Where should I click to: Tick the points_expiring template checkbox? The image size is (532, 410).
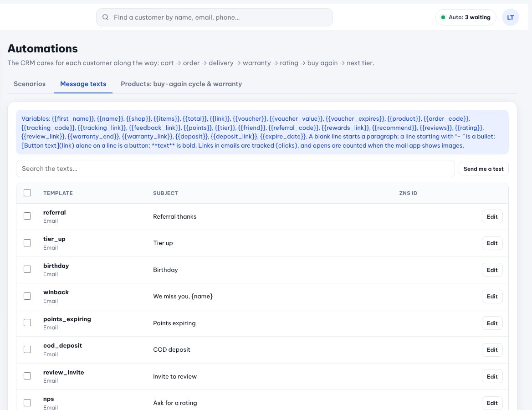(27, 323)
